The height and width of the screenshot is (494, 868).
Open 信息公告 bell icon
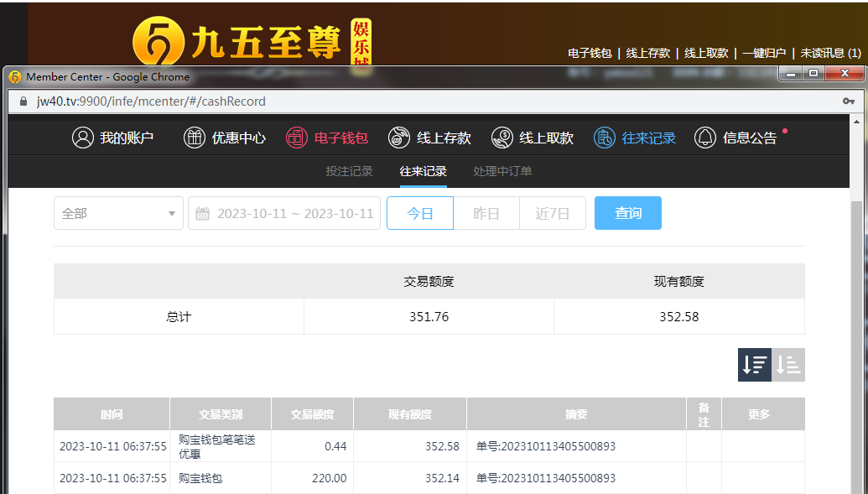tap(705, 138)
